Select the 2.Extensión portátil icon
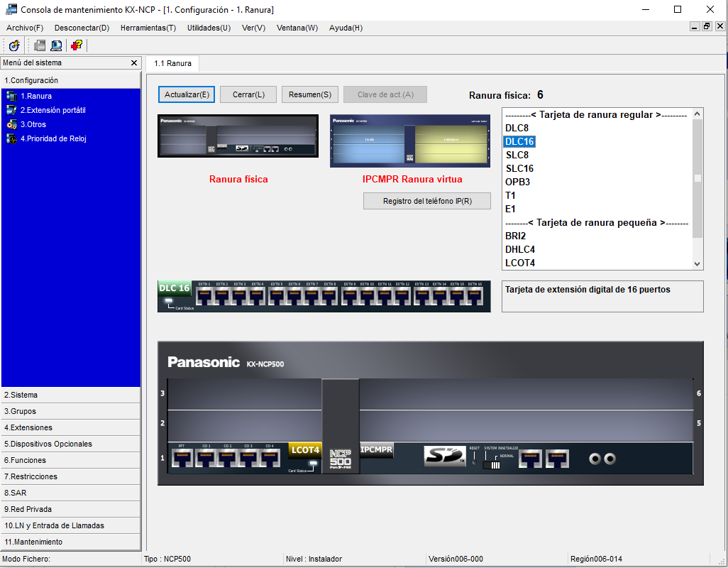Image resolution: width=728 pixels, height=568 pixels. click(x=11, y=110)
